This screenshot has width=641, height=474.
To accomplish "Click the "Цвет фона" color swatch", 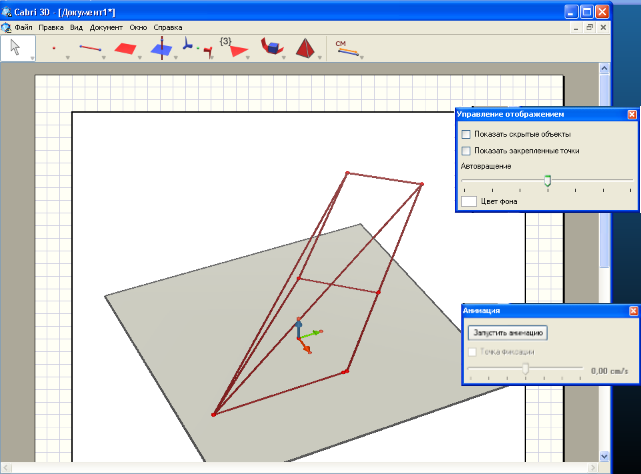I will 468,201.
